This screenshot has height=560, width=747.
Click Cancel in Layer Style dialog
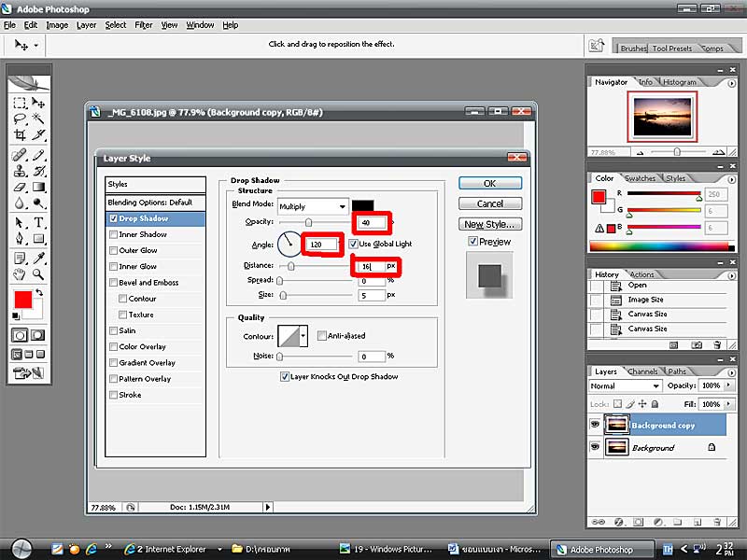click(x=490, y=203)
